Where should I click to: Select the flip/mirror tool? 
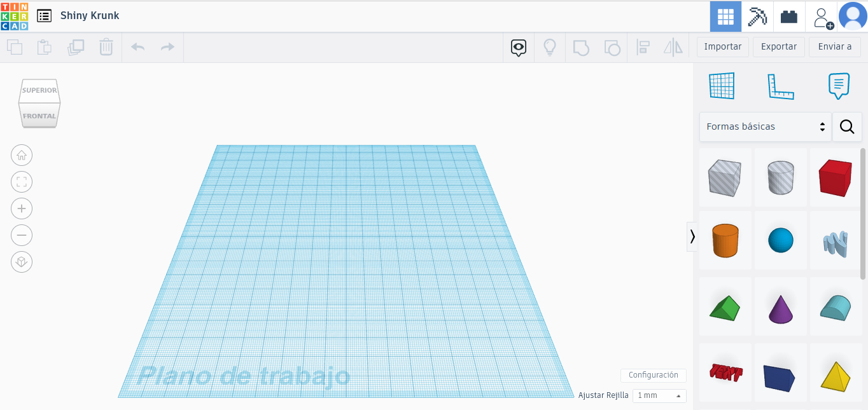[673, 46]
